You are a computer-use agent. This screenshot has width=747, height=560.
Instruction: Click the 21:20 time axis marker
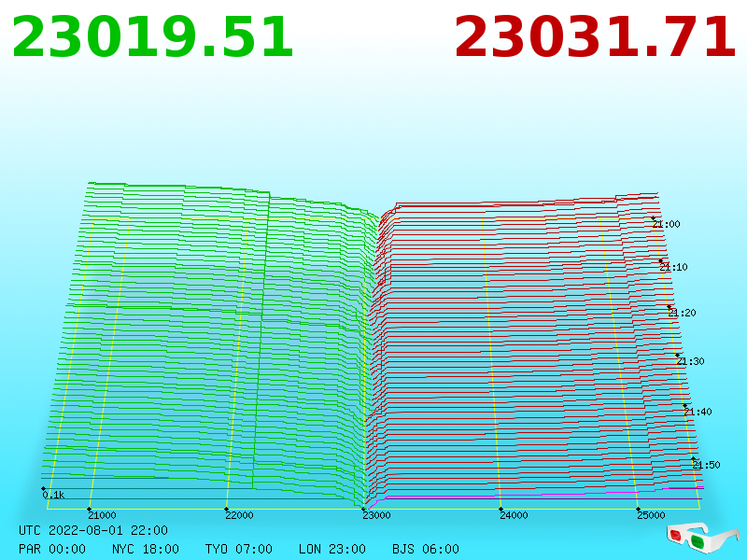pos(682,313)
